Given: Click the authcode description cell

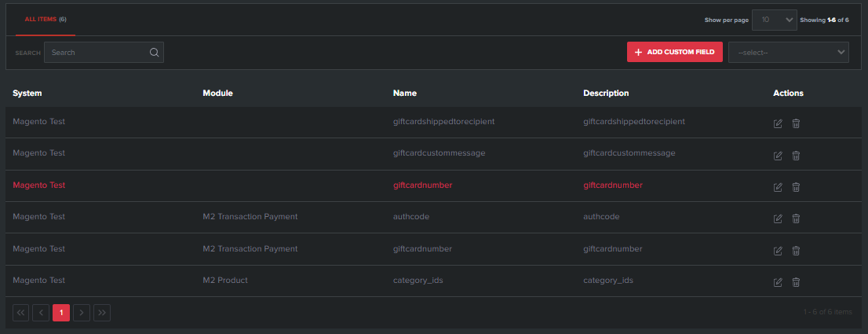Looking at the screenshot, I should pyautogui.click(x=601, y=217).
